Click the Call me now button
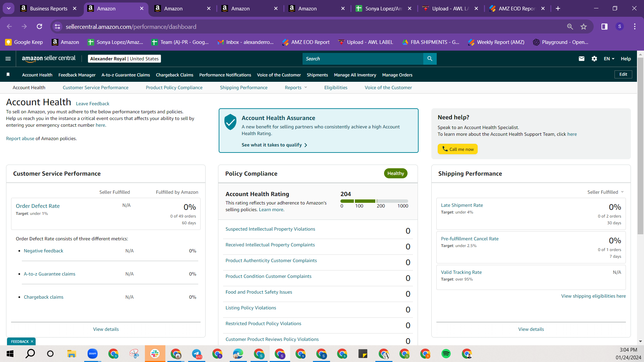644x362 pixels. point(458,149)
